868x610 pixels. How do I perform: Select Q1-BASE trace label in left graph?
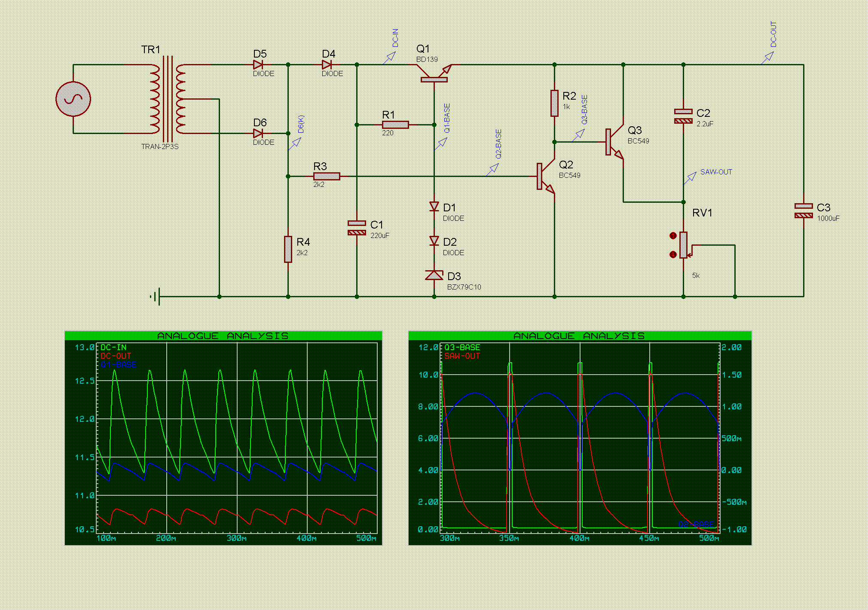click(118, 364)
